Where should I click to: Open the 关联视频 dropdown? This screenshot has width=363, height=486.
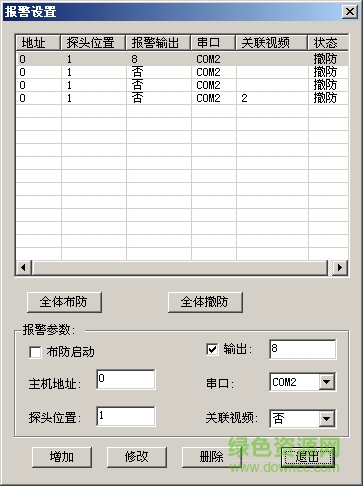(327, 419)
